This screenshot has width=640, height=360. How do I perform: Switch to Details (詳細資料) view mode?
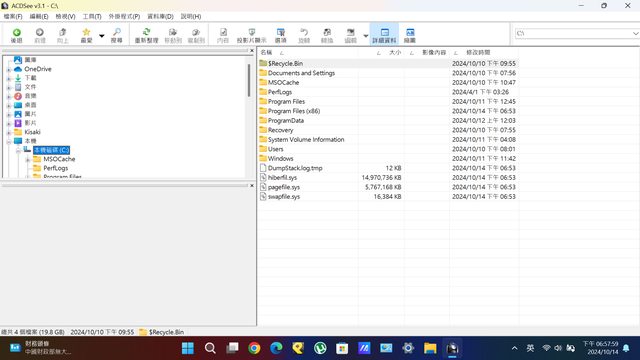coord(384,35)
